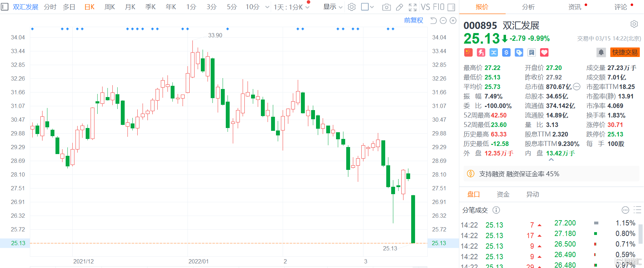Viewport: 644px width, 268px height.
Task: Open the 分析 analysis tab
Action: 528,7
